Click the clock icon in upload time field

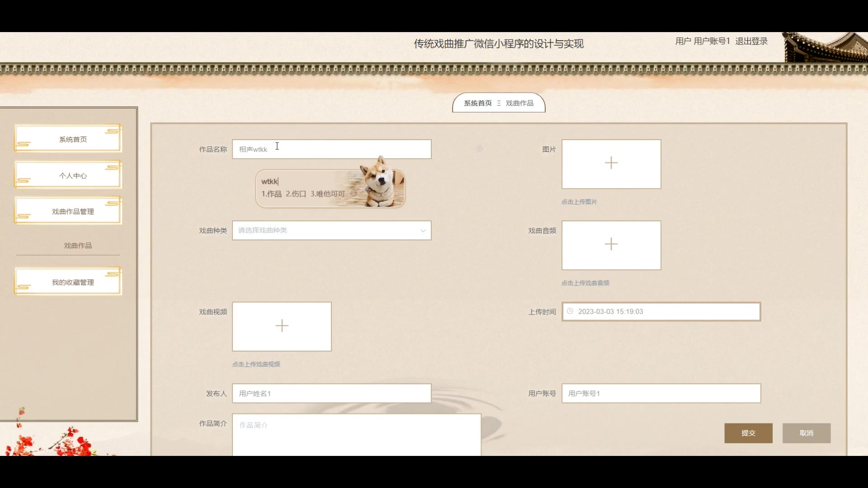[570, 311]
